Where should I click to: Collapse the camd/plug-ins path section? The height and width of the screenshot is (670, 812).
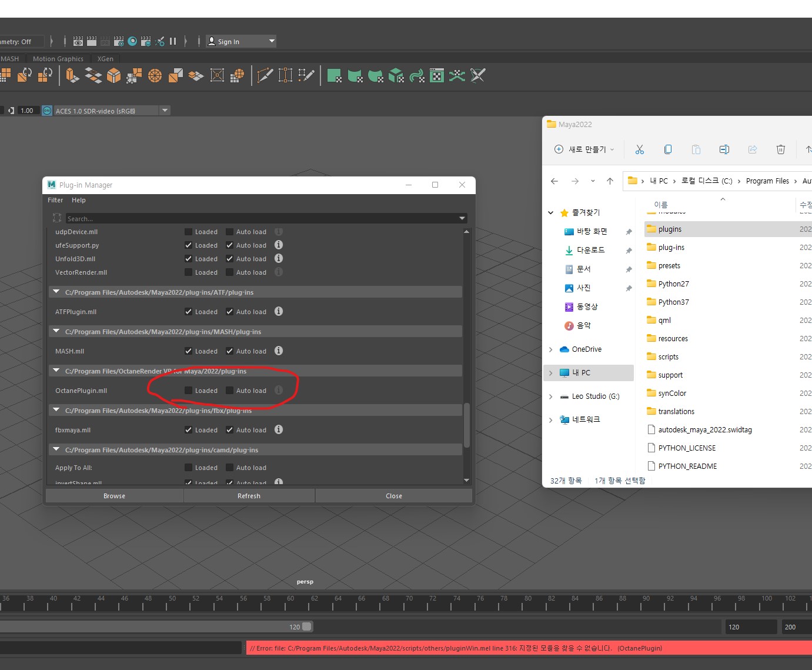pos(56,449)
